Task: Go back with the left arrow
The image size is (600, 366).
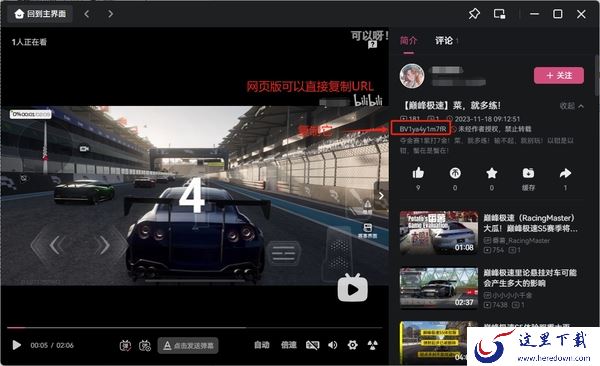Action: click(x=87, y=14)
